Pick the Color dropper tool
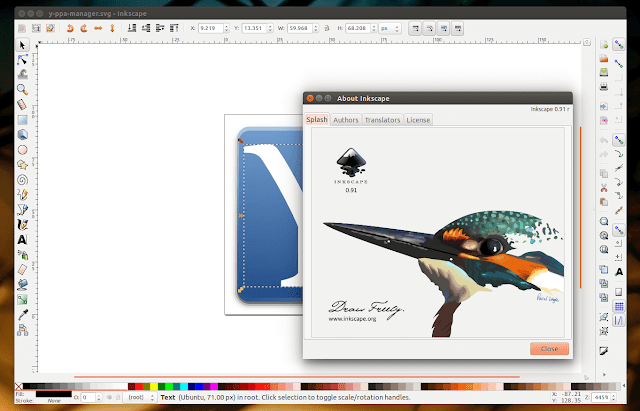The width and height of the screenshot is (640, 411). [22, 315]
